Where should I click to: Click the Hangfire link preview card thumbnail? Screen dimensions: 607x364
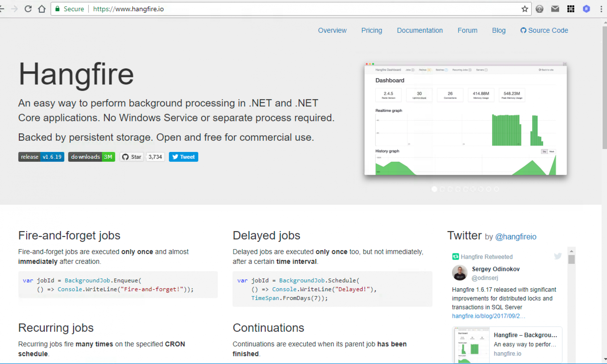471,345
